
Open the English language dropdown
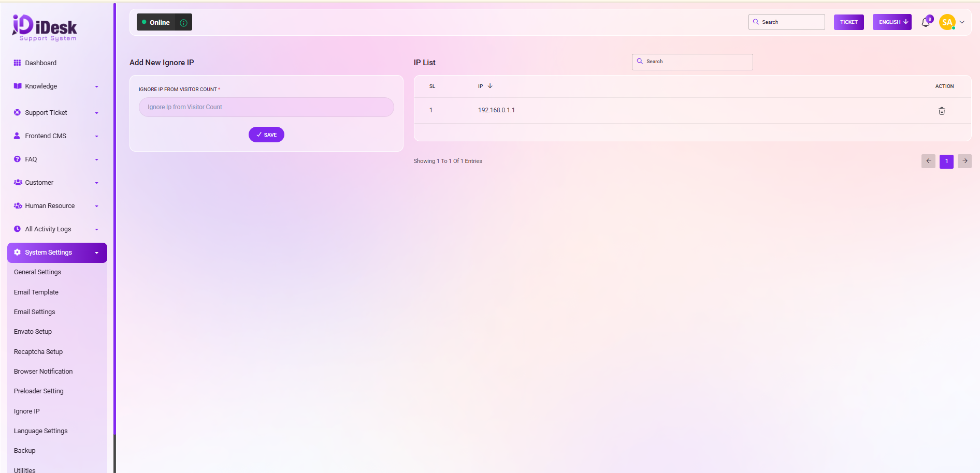pyautogui.click(x=891, y=22)
